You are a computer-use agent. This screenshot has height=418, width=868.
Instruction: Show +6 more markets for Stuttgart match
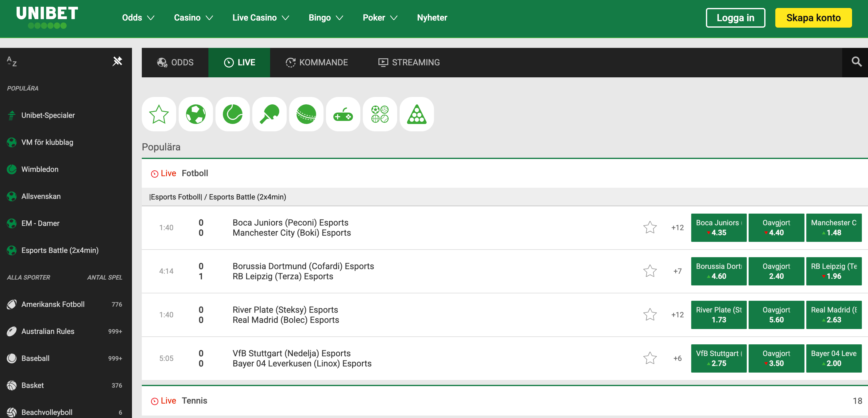coord(677,358)
